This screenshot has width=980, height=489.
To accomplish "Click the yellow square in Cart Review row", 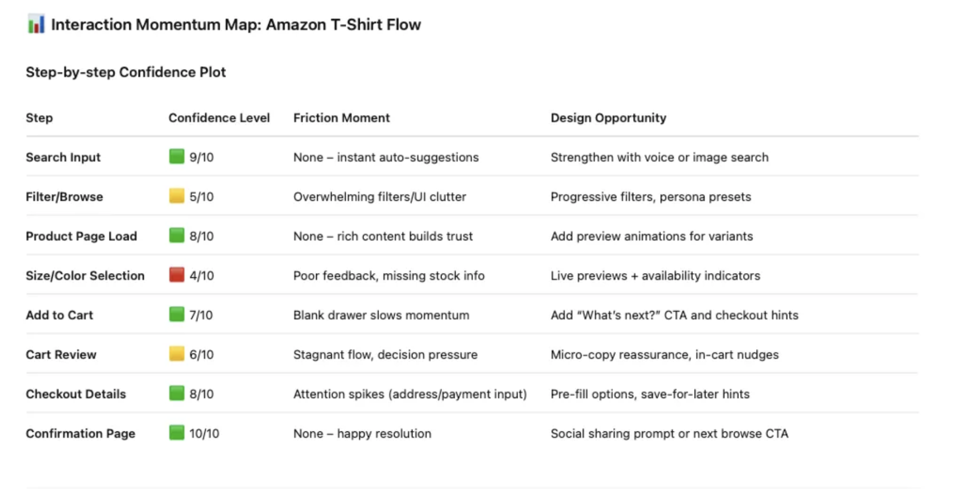I will [177, 353].
